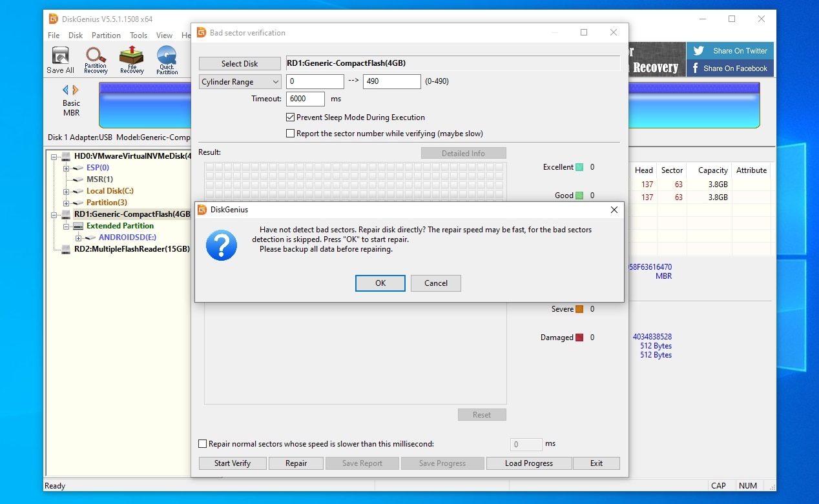819x504 pixels.
Task: Cancel the repair prompt
Action: (x=436, y=283)
